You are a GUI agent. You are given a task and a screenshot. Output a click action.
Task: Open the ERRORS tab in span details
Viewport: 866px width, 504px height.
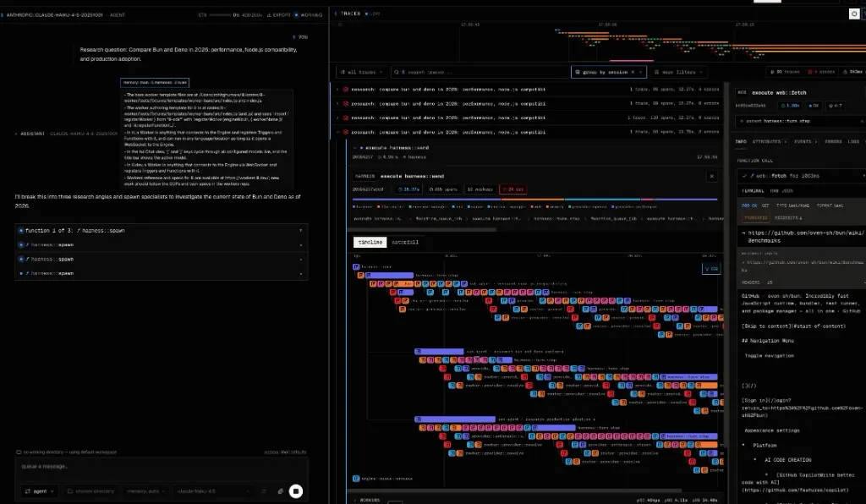pos(833,142)
